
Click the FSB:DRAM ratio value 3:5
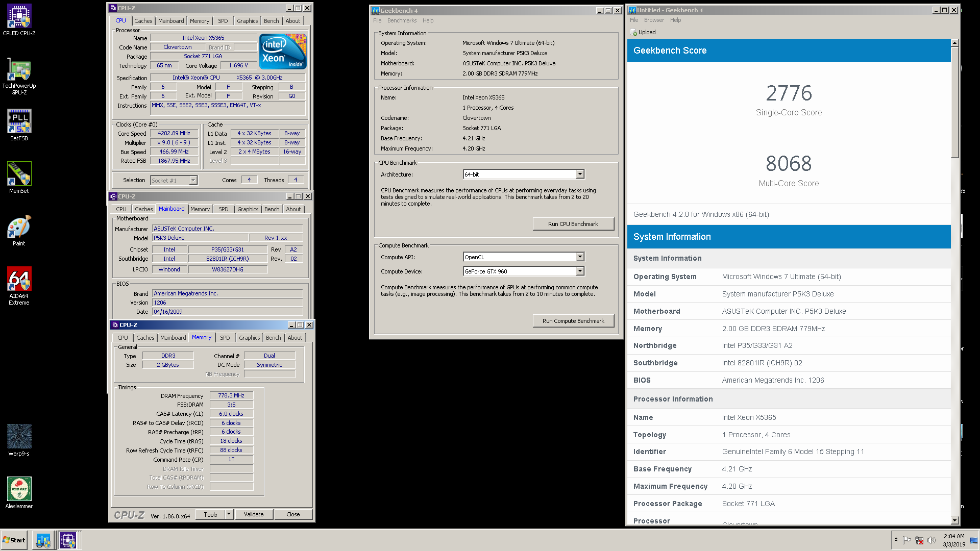(x=231, y=405)
